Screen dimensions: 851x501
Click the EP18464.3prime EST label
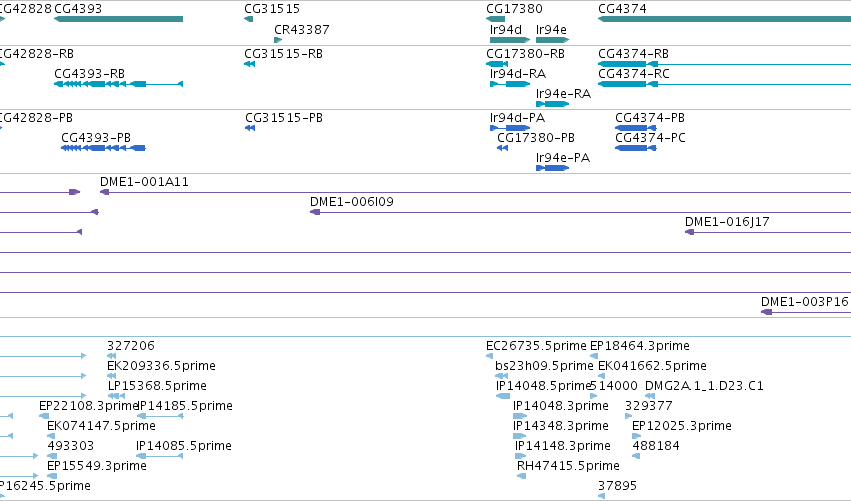[x=640, y=346]
